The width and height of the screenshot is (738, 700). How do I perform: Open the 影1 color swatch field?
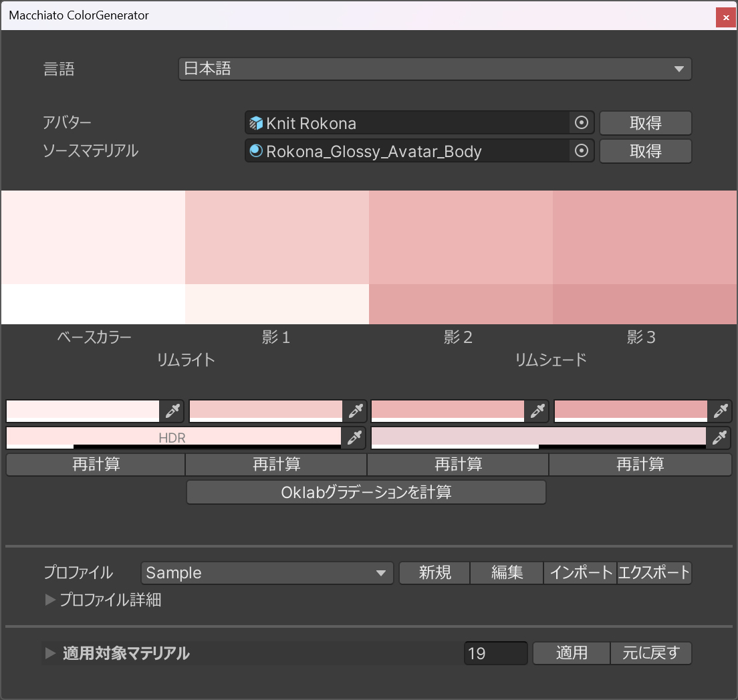(266, 411)
